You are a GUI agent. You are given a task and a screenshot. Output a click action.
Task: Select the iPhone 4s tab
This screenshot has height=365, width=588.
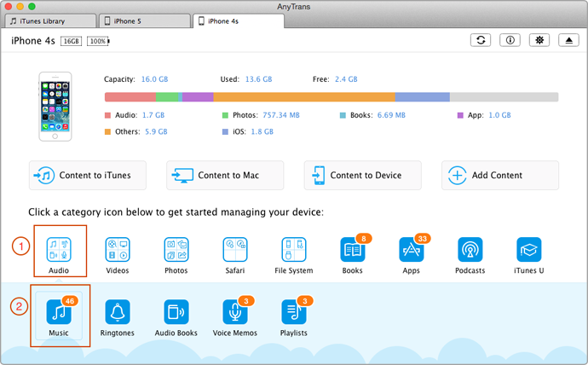point(239,21)
